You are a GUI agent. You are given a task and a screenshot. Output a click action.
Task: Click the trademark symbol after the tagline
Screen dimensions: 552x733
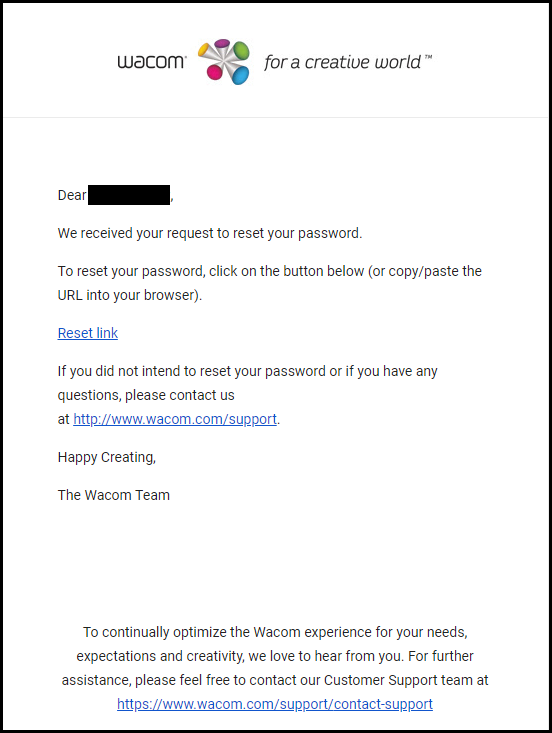pos(428,57)
